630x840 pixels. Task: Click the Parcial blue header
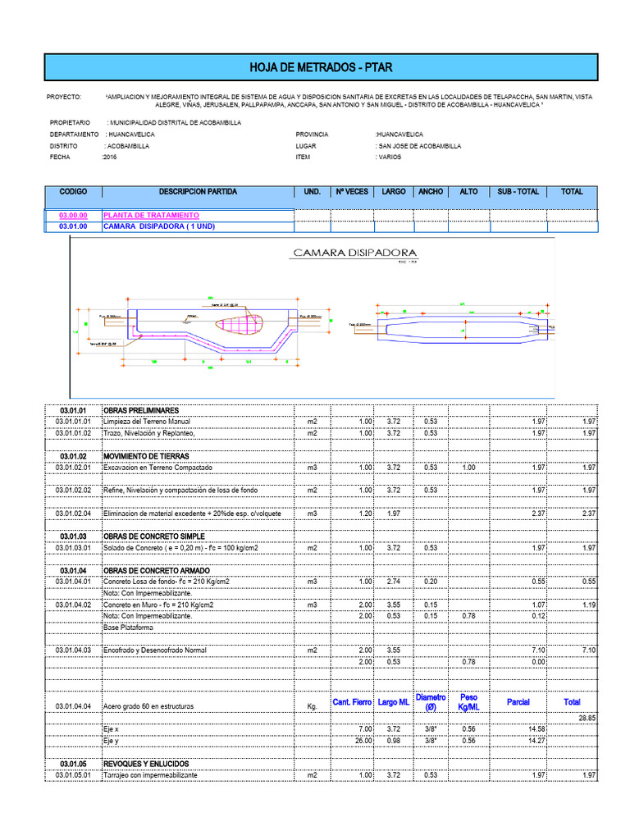point(518,702)
